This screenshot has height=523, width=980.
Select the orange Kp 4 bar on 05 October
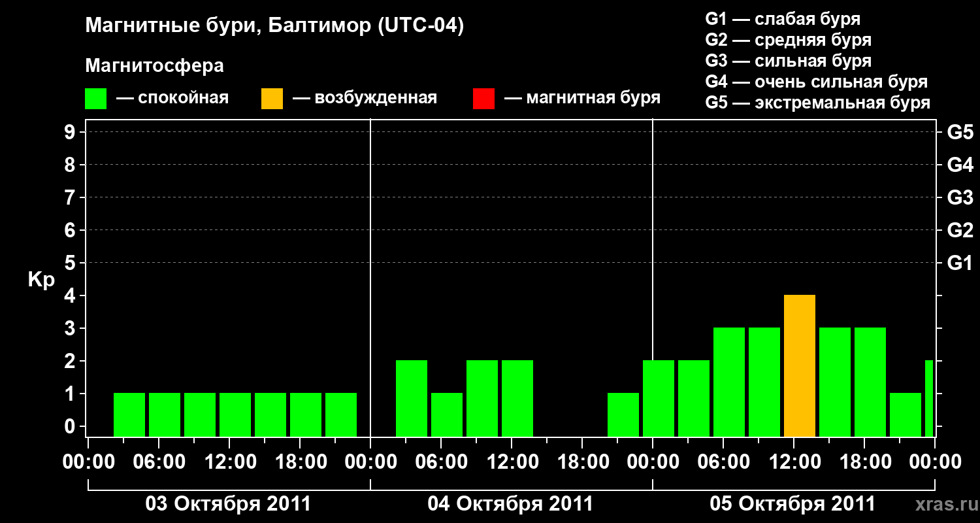point(800,366)
